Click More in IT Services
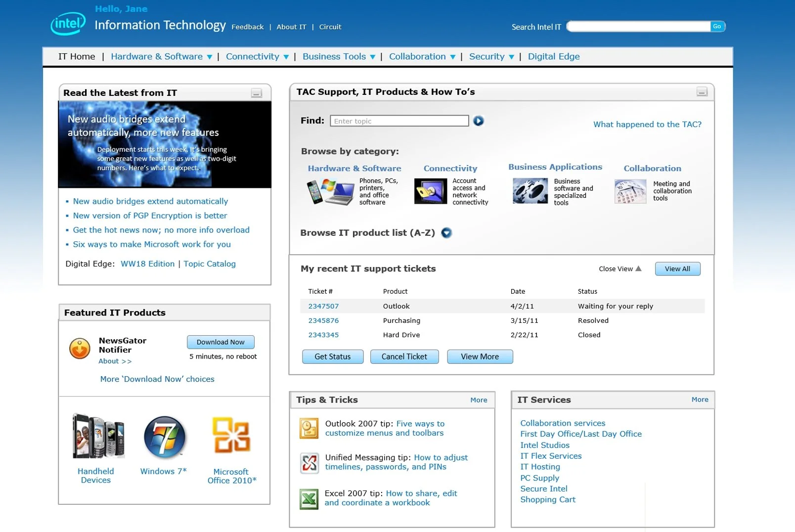Screen dimensions: 795x532 tap(700, 399)
